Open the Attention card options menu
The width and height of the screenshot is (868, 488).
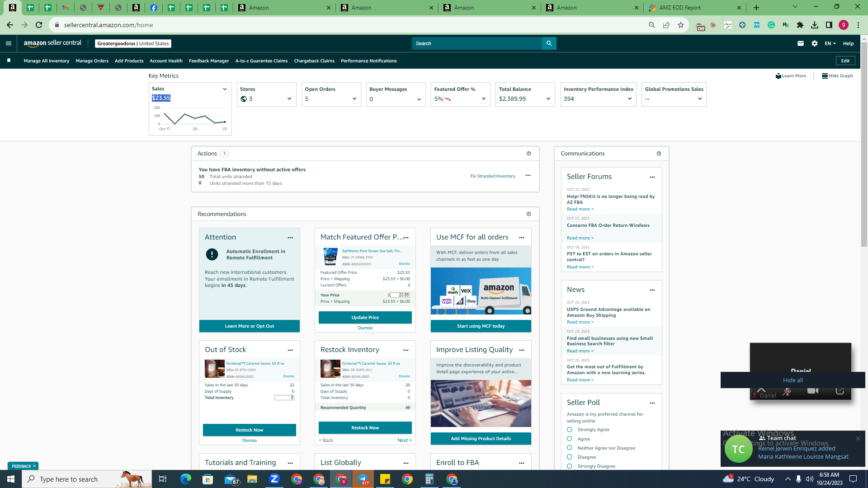click(290, 238)
